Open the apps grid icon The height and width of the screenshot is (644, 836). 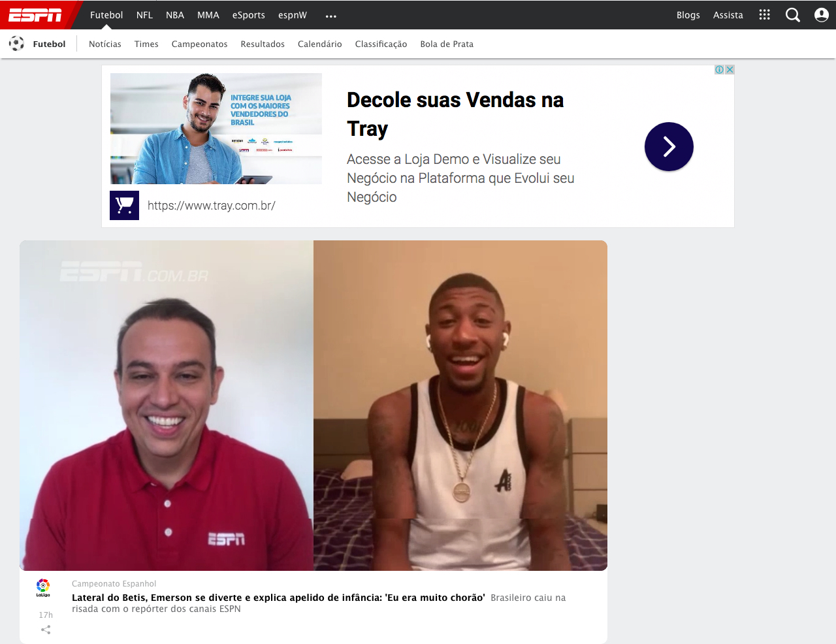(x=764, y=15)
